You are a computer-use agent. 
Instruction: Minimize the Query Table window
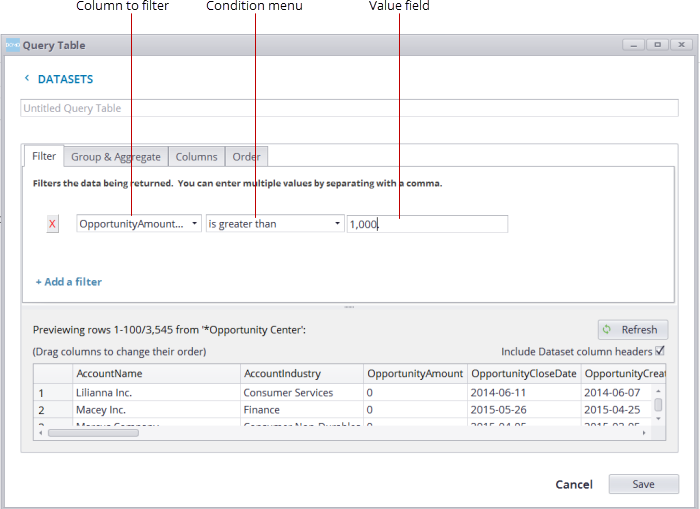click(x=633, y=45)
